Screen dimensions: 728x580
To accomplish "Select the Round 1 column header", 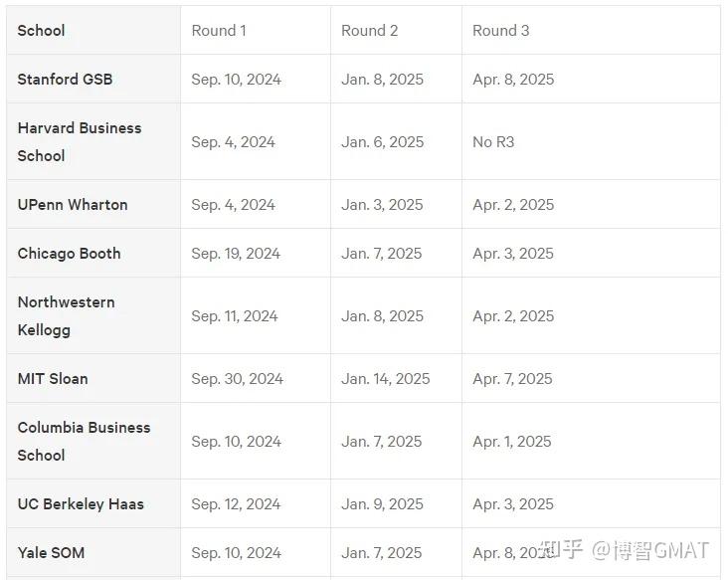I will (219, 31).
